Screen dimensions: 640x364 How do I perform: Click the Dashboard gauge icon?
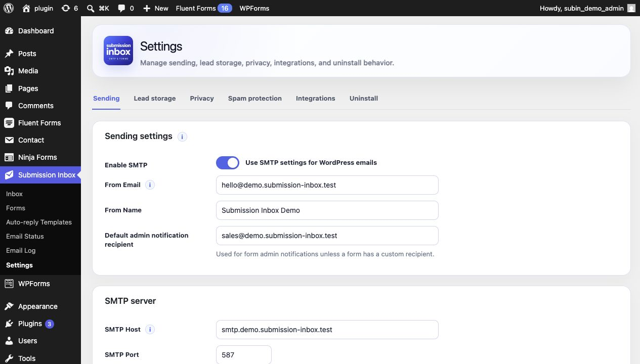pyautogui.click(x=9, y=31)
